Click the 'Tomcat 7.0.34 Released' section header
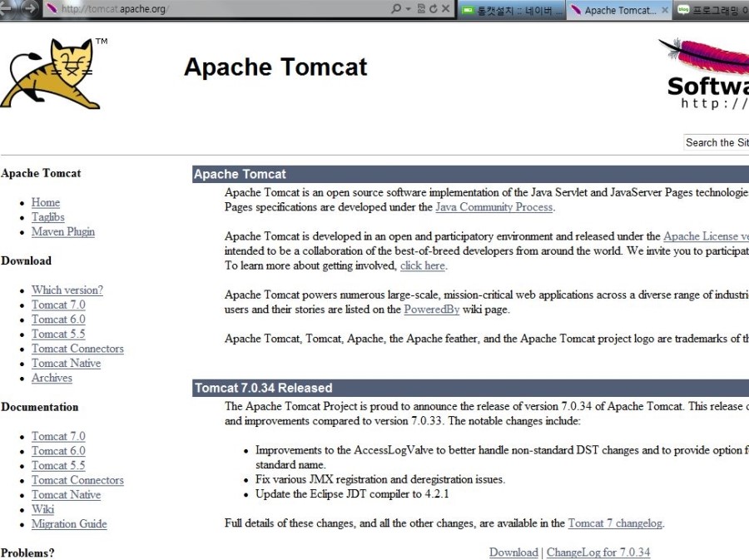 (263, 388)
